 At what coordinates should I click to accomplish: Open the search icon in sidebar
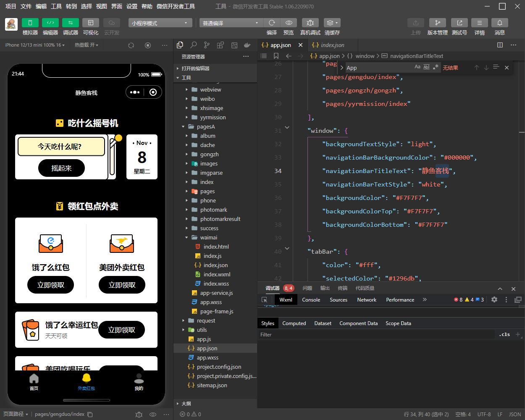(x=193, y=45)
